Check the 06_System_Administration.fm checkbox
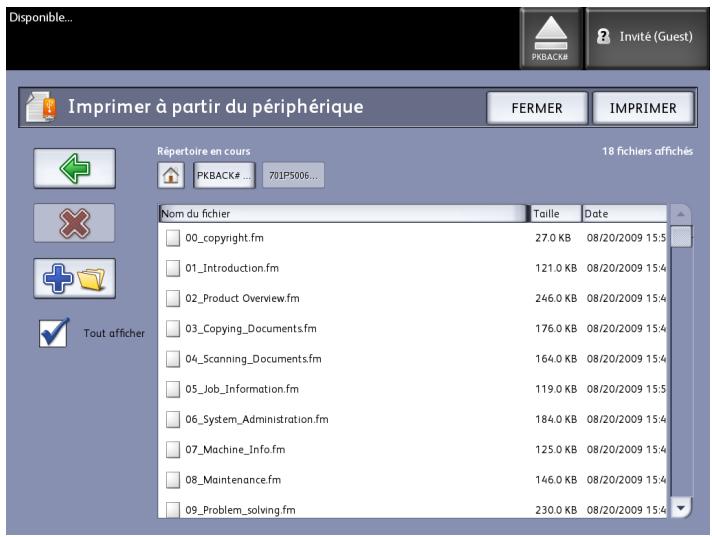 click(x=173, y=419)
